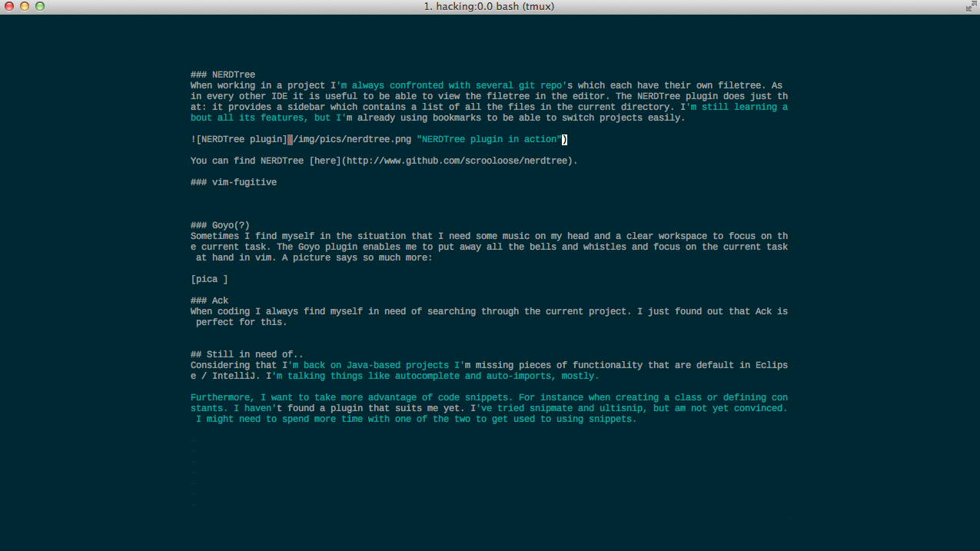Image resolution: width=980 pixels, height=551 pixels.
Task: Click the words 'perfect for this.'
Action: (241, 322)
